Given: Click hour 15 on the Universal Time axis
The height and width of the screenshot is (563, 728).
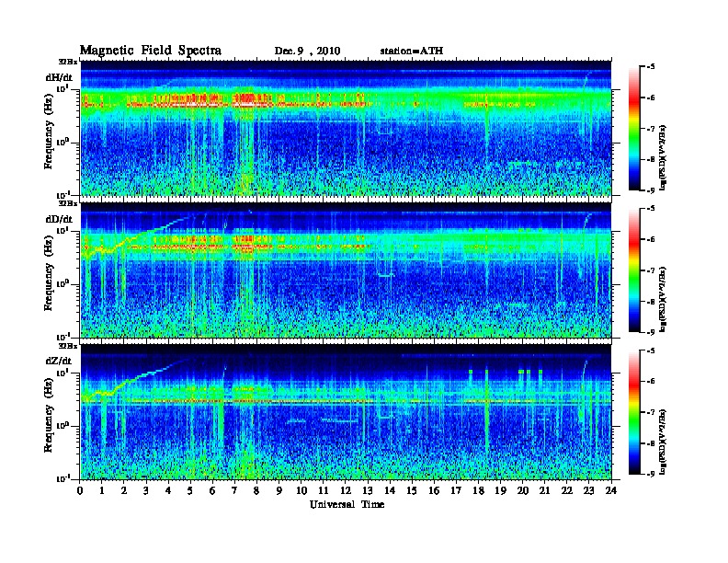Looking at the screenshot, I should tap(412, 491).
